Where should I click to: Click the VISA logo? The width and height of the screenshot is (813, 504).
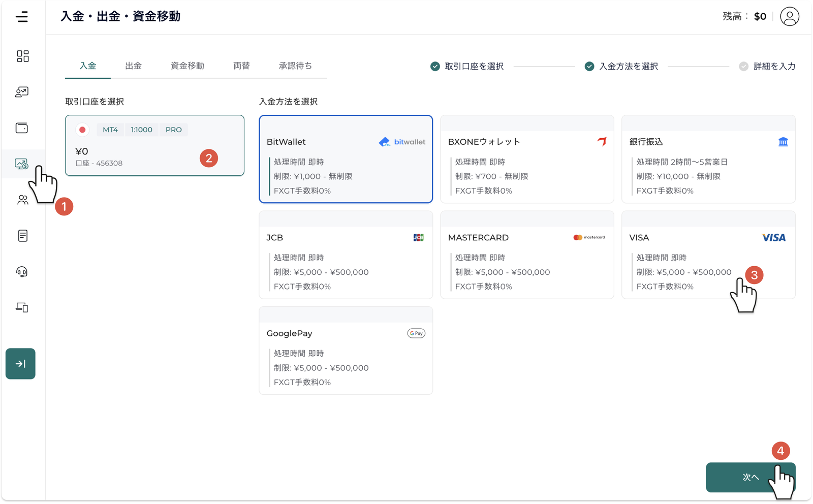pyautogui.click(x=773, y=238)
